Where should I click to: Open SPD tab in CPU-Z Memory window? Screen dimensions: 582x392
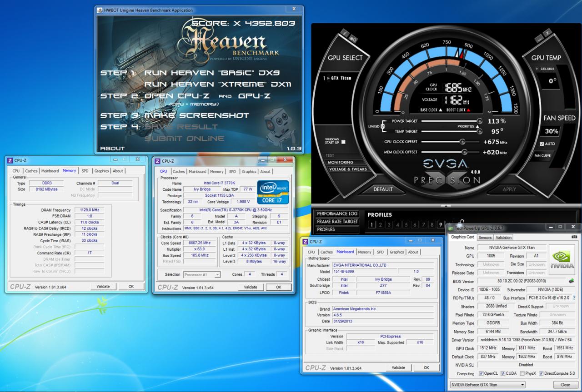pyautogui.click(x=85, y=171)
